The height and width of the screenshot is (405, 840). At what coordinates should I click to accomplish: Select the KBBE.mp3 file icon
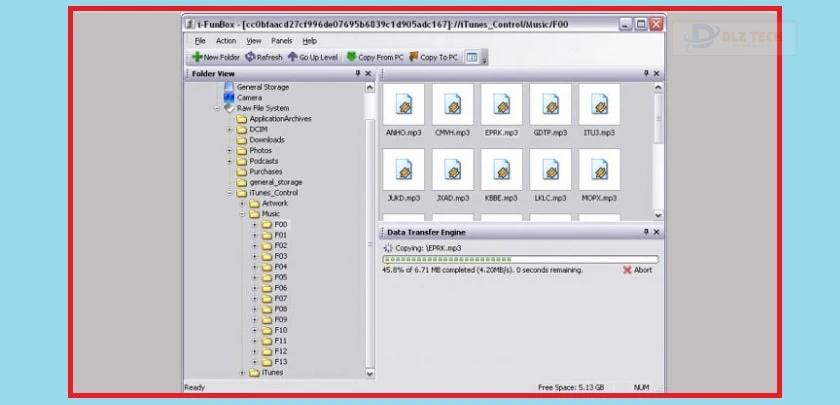click(501, 169)
